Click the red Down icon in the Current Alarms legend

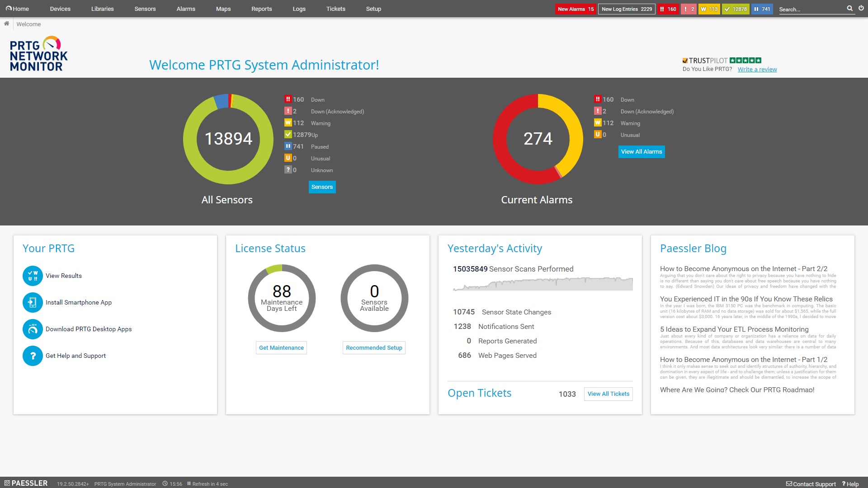pos(598,99)
